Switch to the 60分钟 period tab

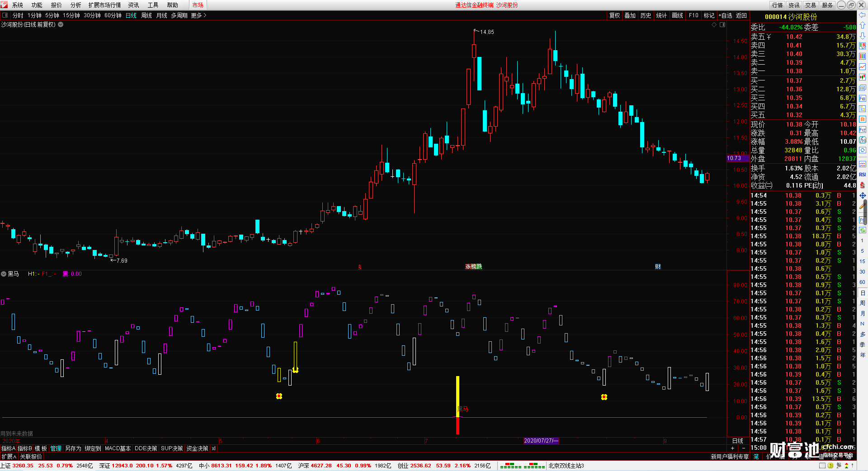113,15
